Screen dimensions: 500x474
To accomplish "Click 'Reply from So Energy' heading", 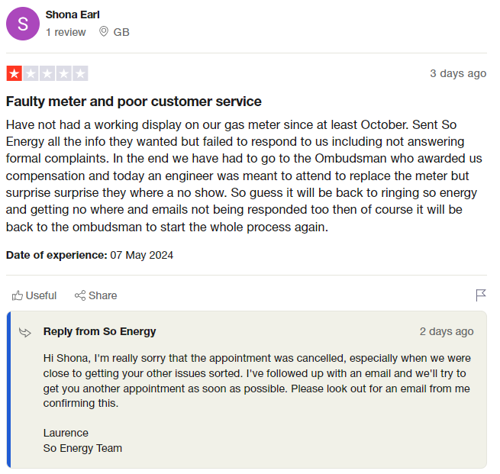I will 100,331.
